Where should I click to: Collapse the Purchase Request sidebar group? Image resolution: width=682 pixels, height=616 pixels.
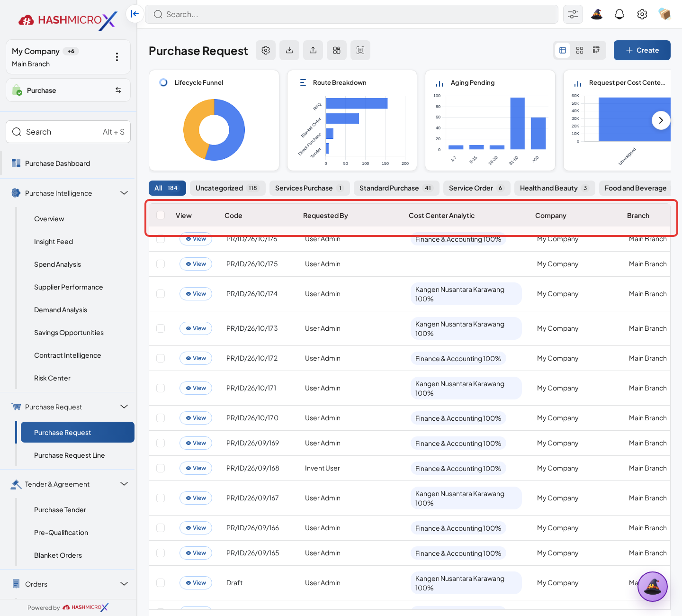click(x=124, y=407)
